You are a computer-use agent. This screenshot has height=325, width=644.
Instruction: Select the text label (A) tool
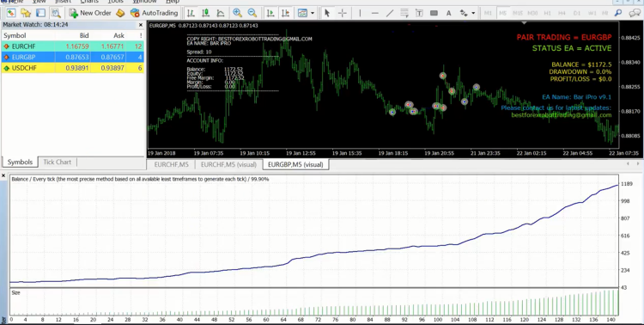click(448, 13)
